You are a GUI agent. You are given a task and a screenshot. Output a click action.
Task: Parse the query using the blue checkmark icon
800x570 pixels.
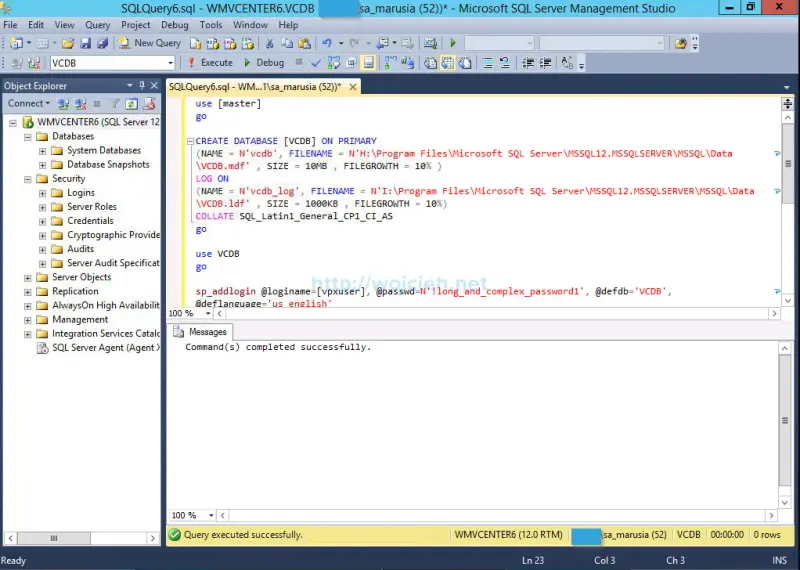(x=316, y=63)
